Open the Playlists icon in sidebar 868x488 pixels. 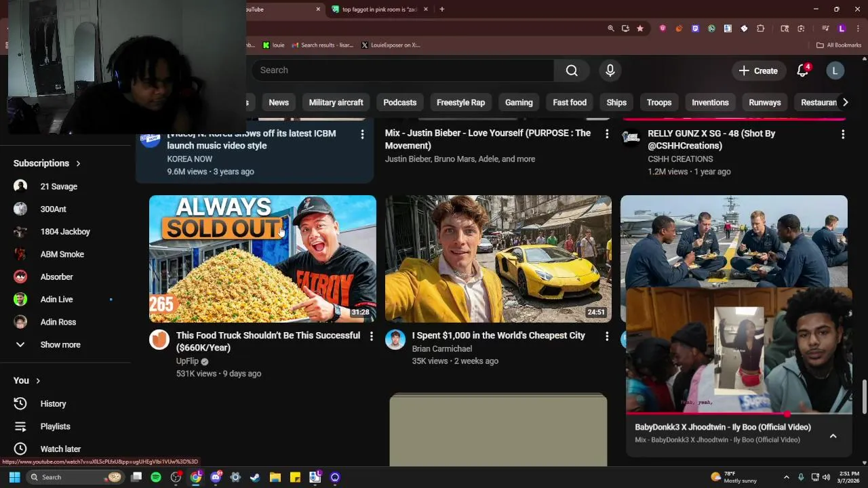20,426
